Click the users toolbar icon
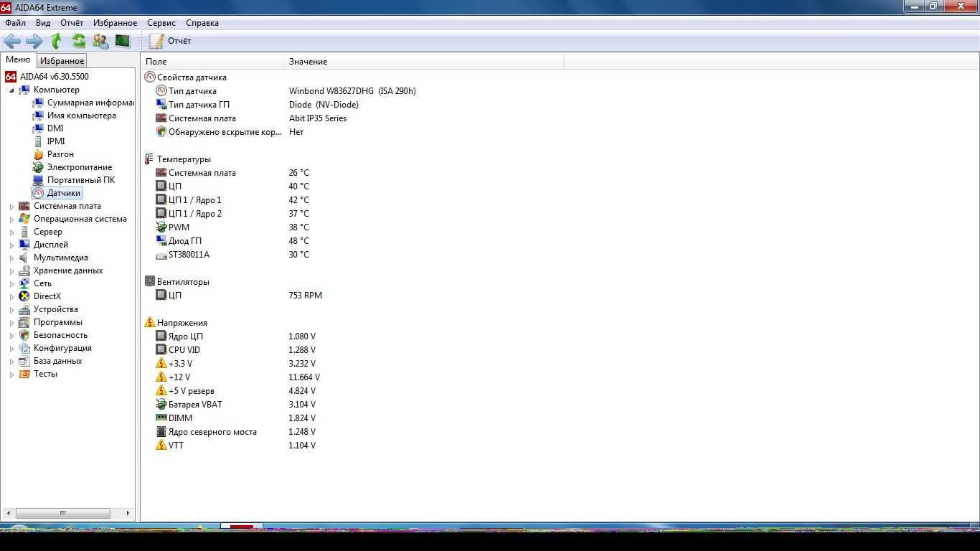The height and width of the screenshot is (551, 980). (x=100, y=41)
